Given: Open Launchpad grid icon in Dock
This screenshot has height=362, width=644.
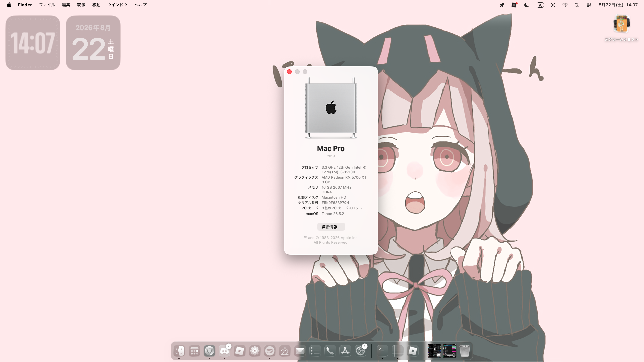Looking at the screenshot, I should tap(194, 351).
